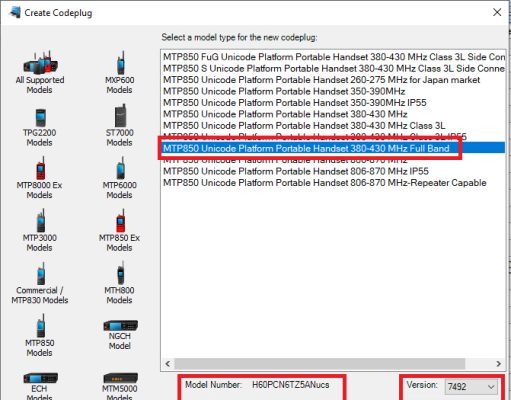The height and width of the screenshot is (400, 511).
Task: Click the horizontal scrollbar left arrow
Action: point(168,364)
